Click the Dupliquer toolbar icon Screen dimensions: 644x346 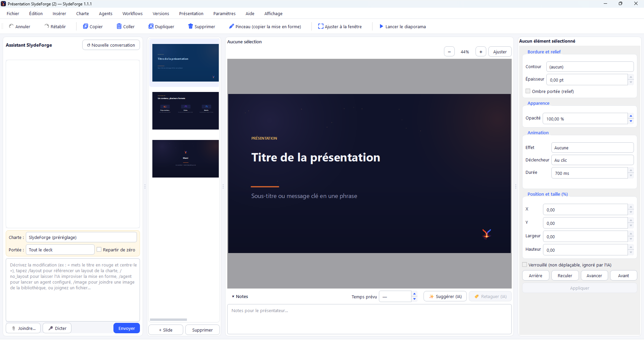point(151,26)
